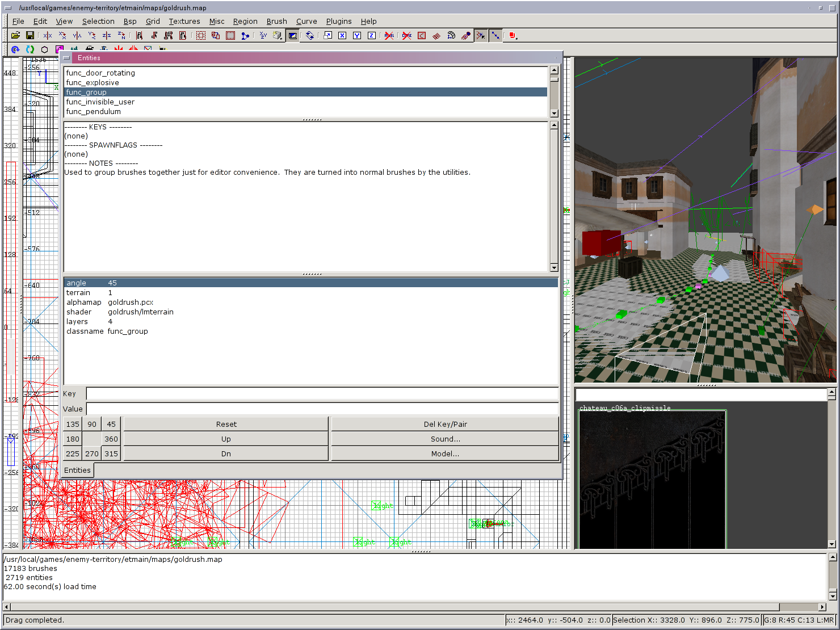Open the Selection menu

click(98, 21)
